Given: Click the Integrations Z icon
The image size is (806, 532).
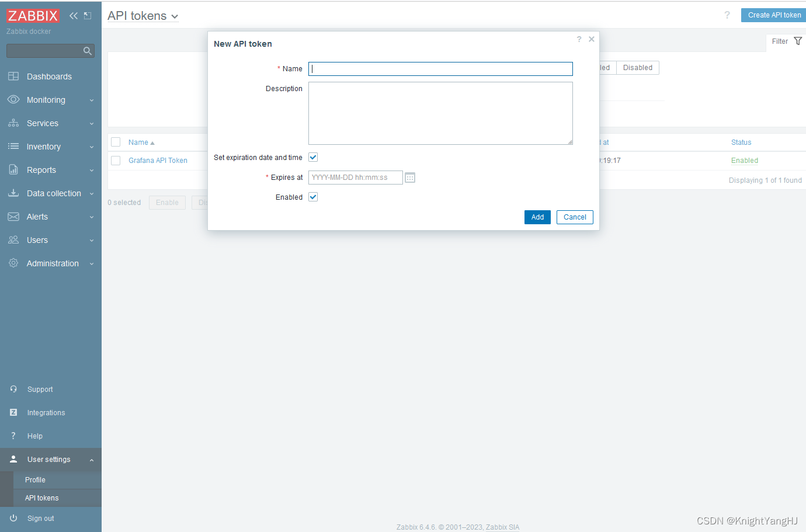Looking at the screenshot, I should click(x=13, y=413).
